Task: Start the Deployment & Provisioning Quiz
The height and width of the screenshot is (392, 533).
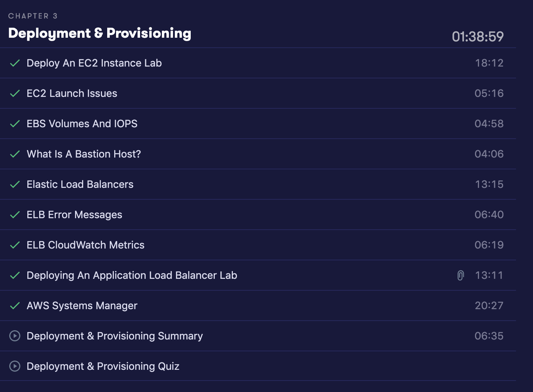Action: [x=103, y=366]
